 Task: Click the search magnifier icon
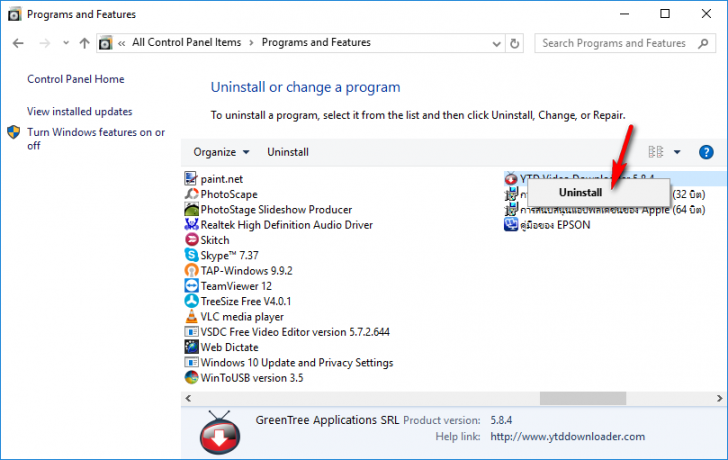click(x=703, y=43)
